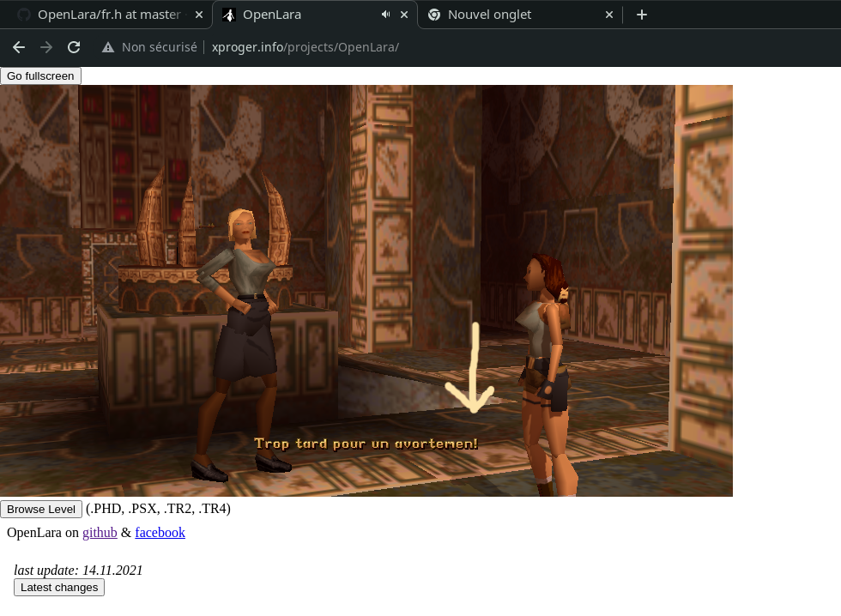Click the Chrome favicon on Nouvel onglet tab
The width and height of the screenshot is (841, 616).
click(434, 15)
